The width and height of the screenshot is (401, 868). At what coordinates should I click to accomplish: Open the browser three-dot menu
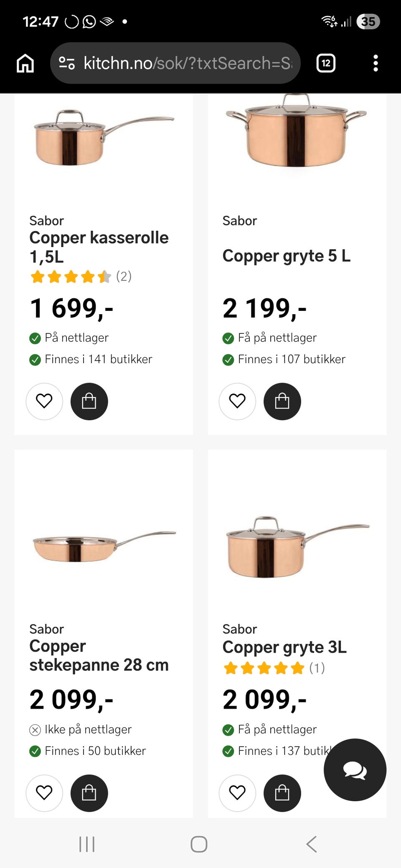(375, 63)
